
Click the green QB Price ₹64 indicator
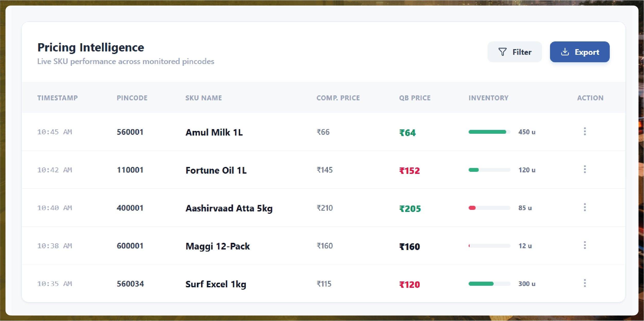click(x=407, y=133)
